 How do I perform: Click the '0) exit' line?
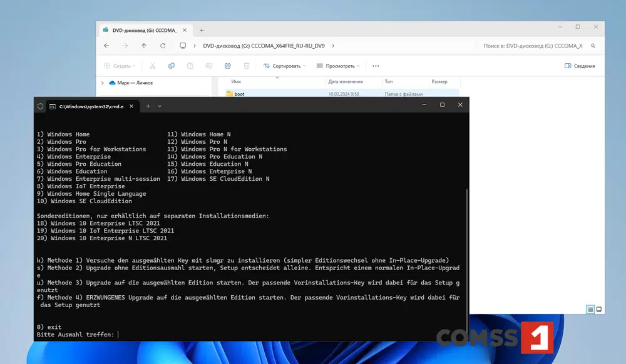coord(49,327)
